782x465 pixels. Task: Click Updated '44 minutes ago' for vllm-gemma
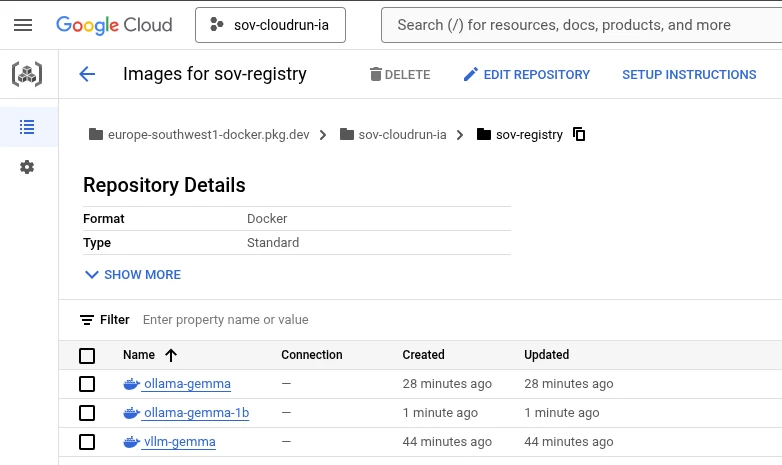point(569,442)
